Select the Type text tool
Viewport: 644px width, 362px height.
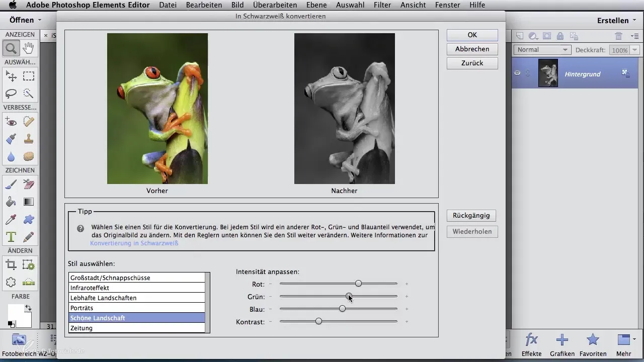pos(11,236)
